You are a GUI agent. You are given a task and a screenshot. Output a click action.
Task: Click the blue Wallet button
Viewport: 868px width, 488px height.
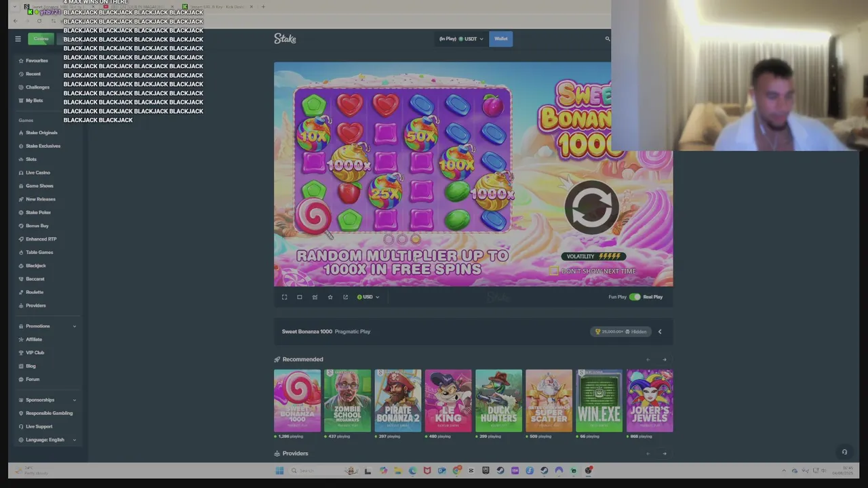pos(500,39)
